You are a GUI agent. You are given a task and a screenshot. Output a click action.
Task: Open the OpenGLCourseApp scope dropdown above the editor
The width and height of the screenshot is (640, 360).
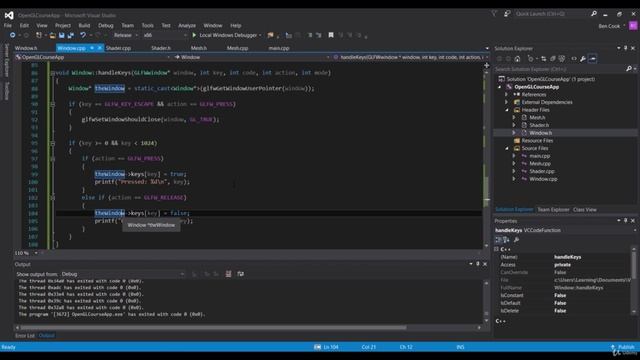point(92,58)
